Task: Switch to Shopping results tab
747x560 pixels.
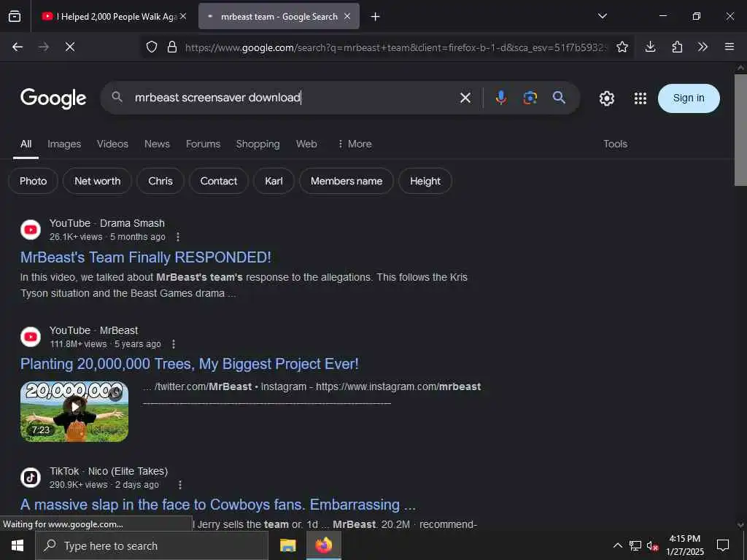Action: point(258,144)
